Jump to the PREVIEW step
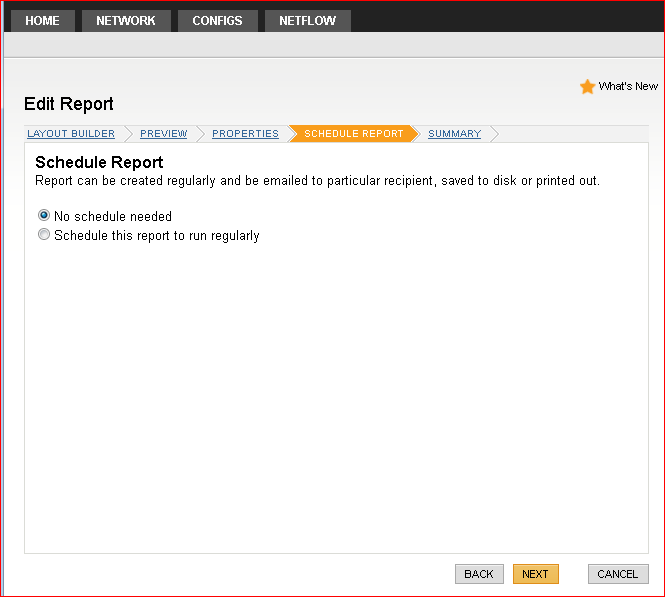The height and width of the screenshot is (597, 665). (x=164, y=134)
